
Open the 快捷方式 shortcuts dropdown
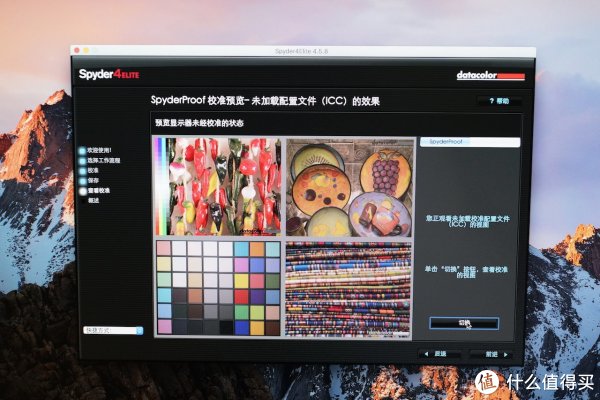click(x=112, y=330)
